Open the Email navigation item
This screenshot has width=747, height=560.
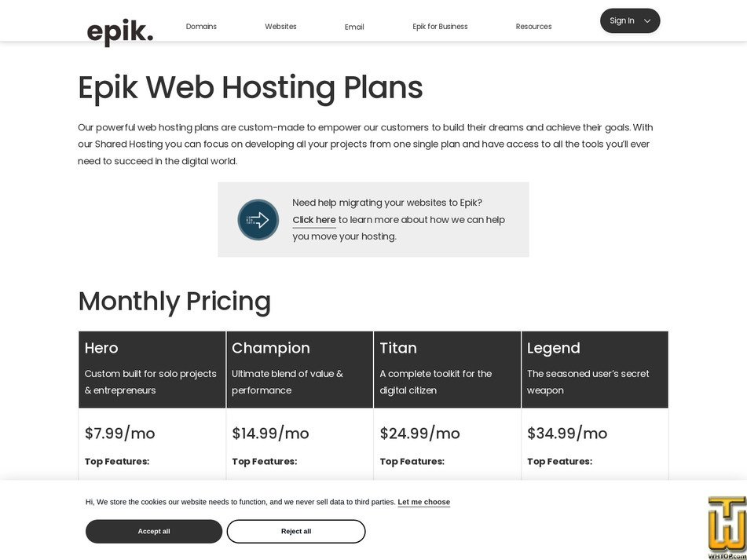(354, 26)
